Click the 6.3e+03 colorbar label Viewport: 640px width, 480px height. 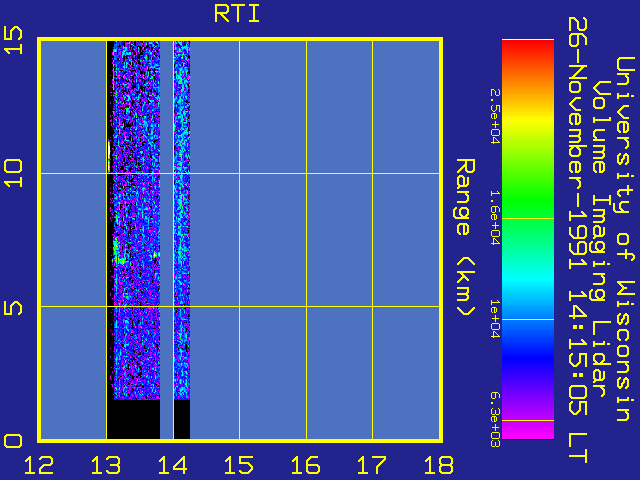[x=495, y=420]
